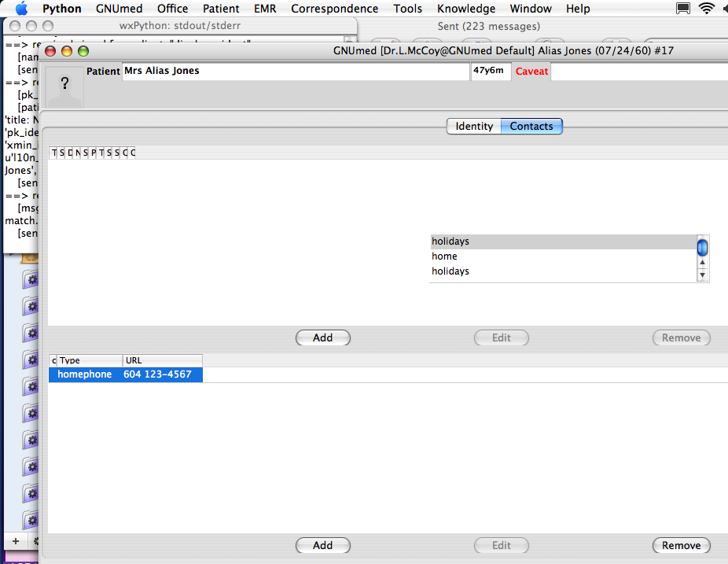Click the 47y6m age field

click(x=491, y=71)
